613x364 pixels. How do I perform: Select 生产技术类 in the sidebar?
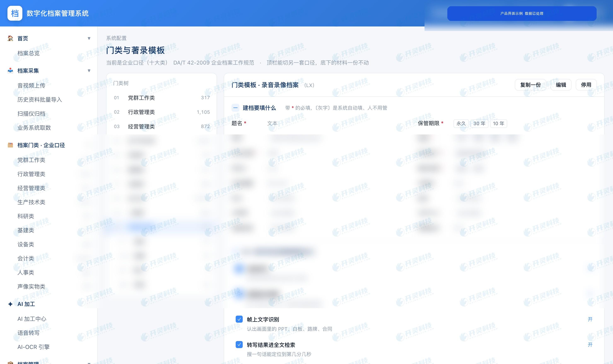click(x=31, y=202)
